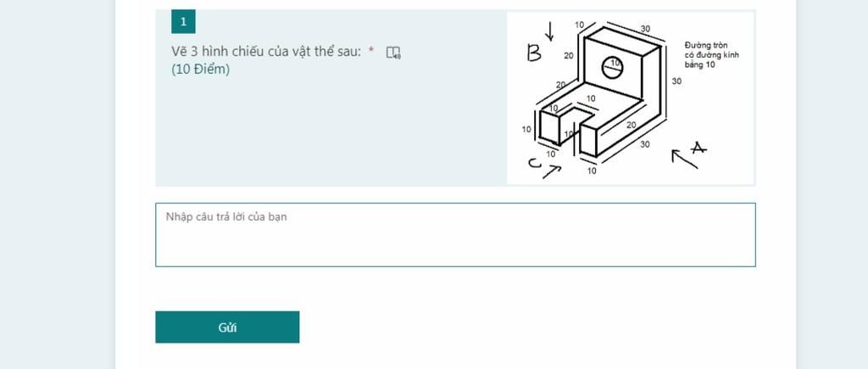The image size is (868, 369).
Task: Click the circular hole in the drawing
Action: tap(612, 68)
